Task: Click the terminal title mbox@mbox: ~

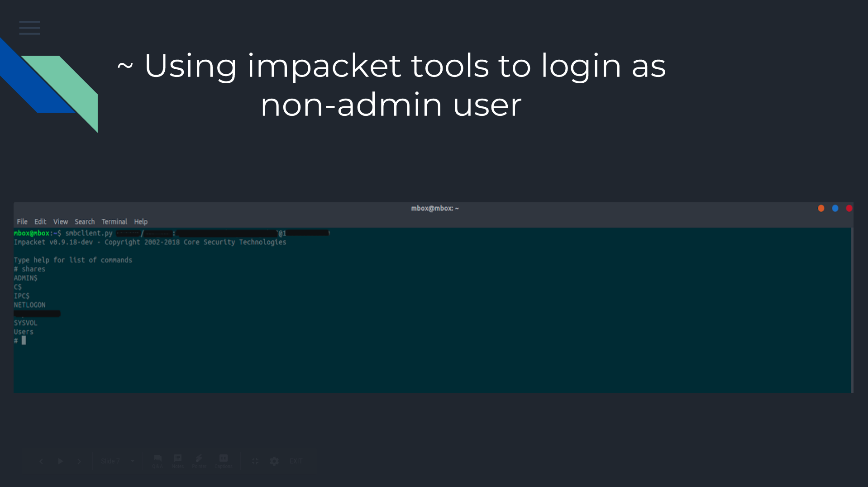Action: point(435,208)
